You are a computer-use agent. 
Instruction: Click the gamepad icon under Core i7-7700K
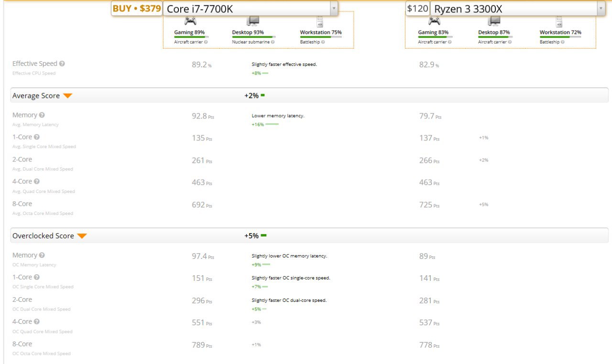(190, 21)
